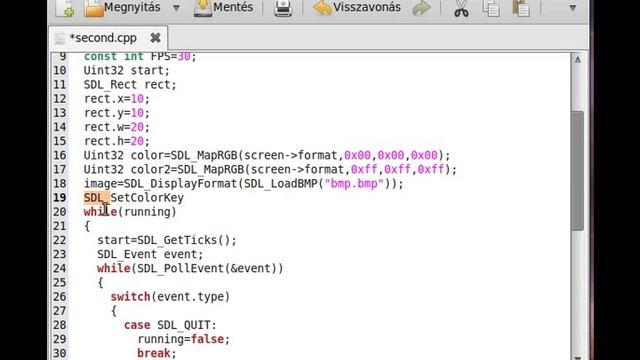Click line number 19 in the gutter
Viewport: 640px width, 360px height.
point(60,198)
